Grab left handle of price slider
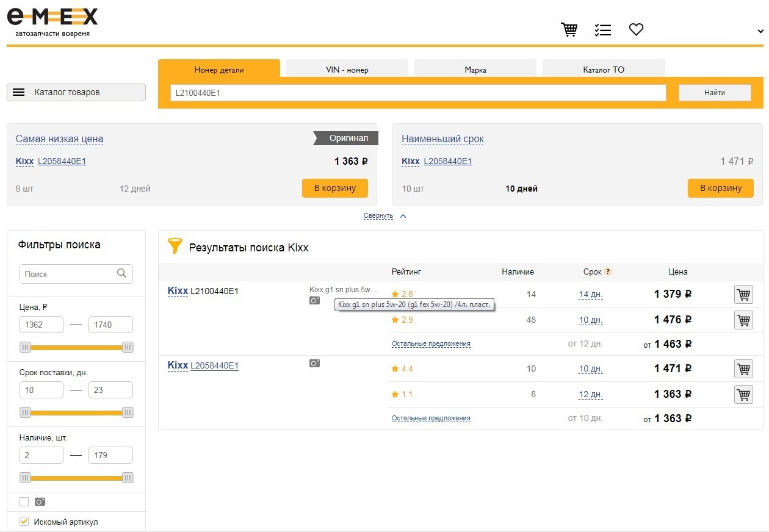The width and height of the screenshot is (769, 532). (25, 348)
